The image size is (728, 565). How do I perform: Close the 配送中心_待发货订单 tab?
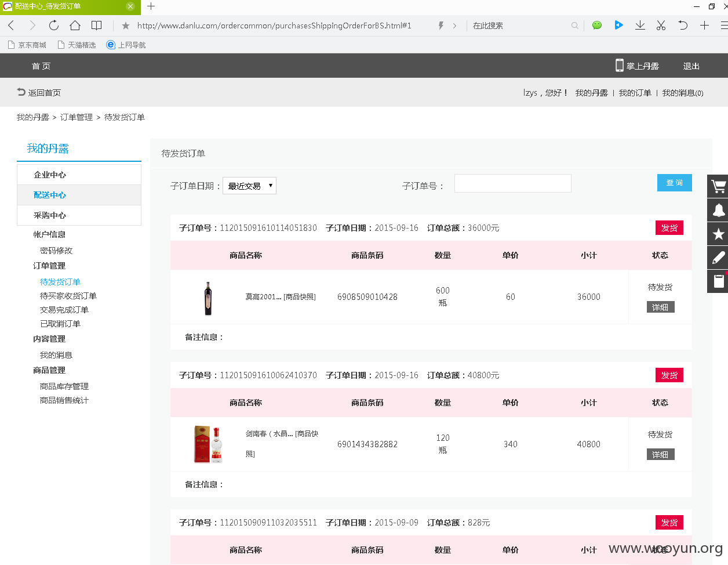pyautogui.click(x=130, y=6)
